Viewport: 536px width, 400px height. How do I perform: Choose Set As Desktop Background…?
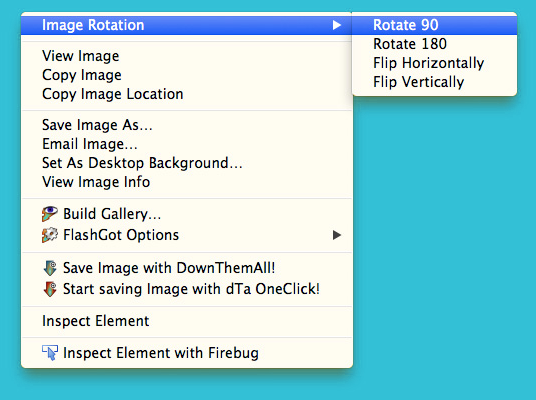[187, 163]
